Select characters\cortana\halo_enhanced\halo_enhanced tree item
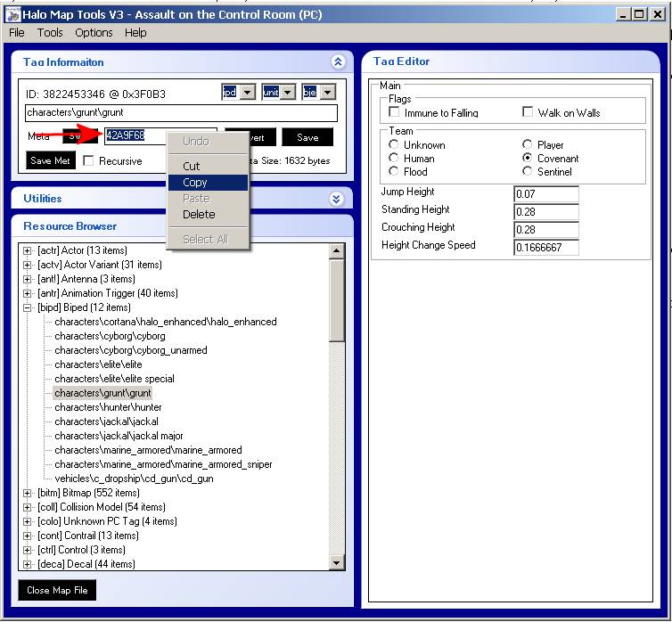 166,322
